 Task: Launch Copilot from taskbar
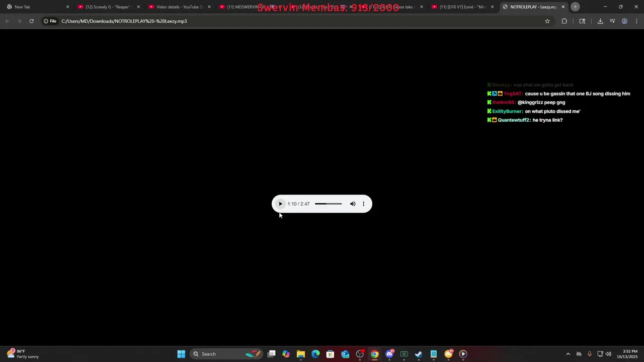click(x=286, y=354)
